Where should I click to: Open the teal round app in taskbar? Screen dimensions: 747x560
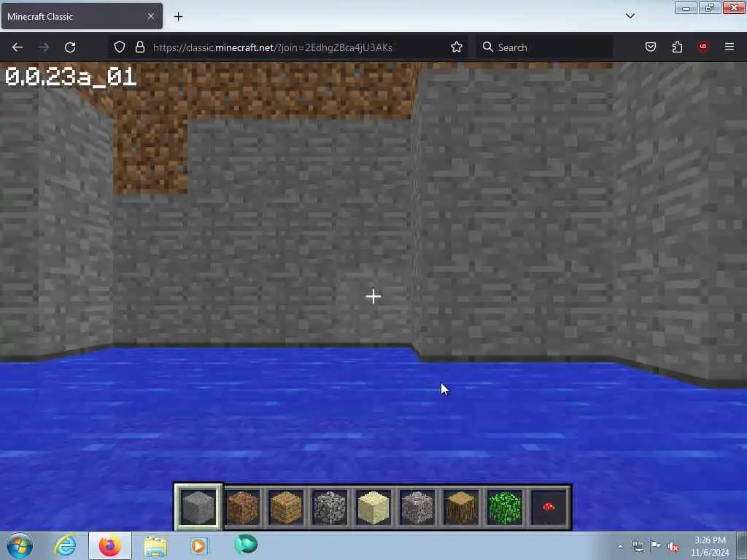(x=246, y=545)
